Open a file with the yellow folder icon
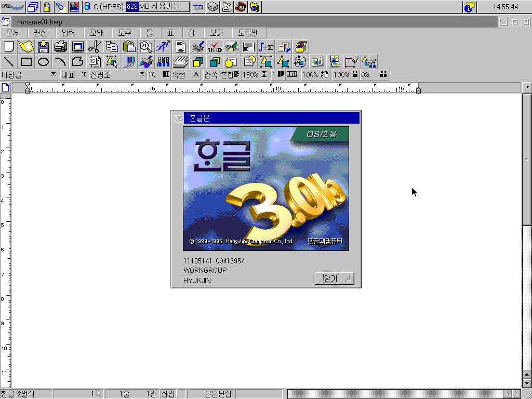This screenshot has height=399, width=532. [26, 46]
